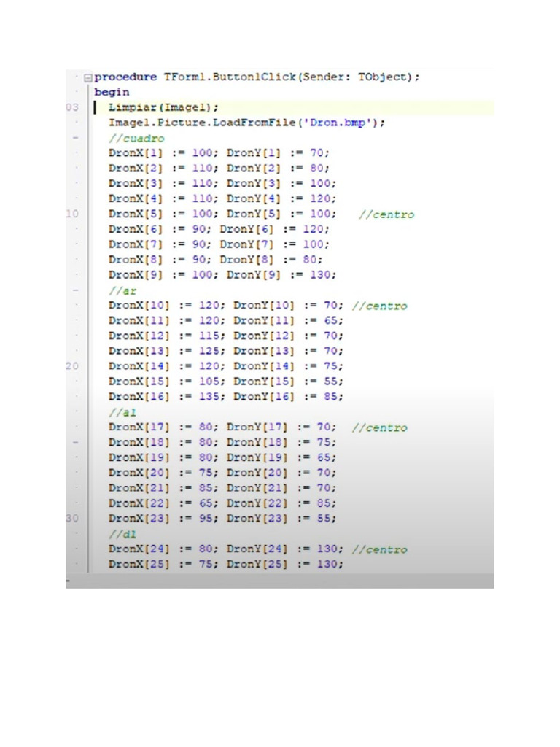This screenshot has height=747, width=560.
Task: Click the //ar comment line
Action: point(122,291)
